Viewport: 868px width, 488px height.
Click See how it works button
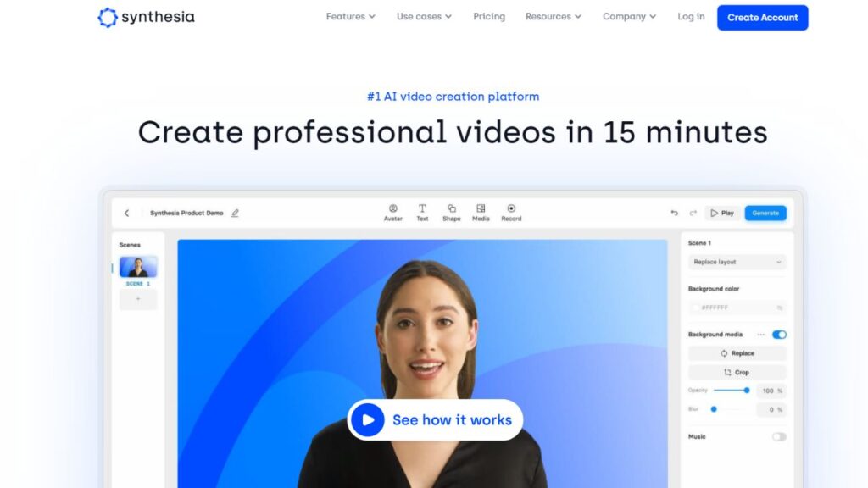435,420
